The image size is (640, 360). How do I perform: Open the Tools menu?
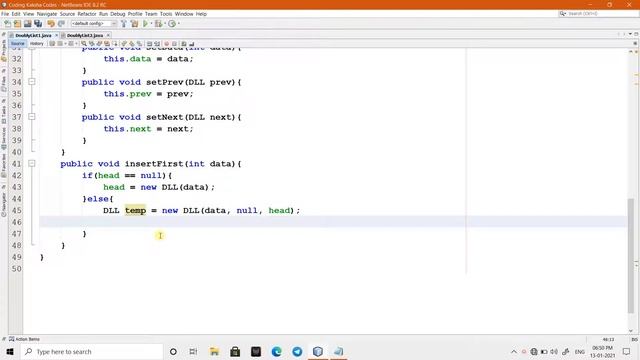166,14
